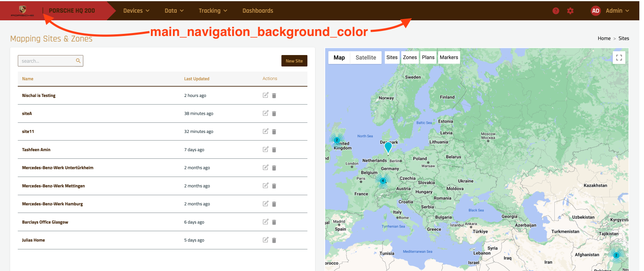Go to Home breadcrumb link

click(x=604, y=39)
